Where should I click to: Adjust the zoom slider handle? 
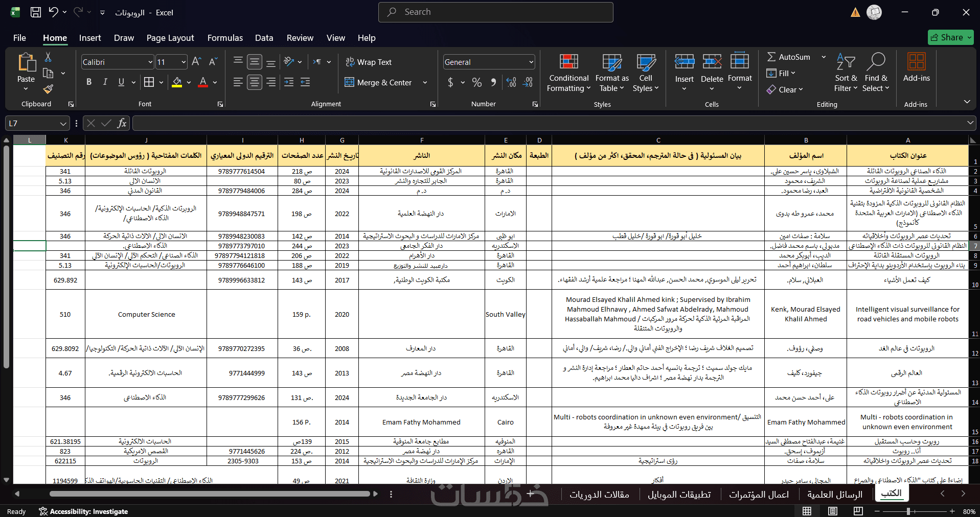click(908, 511)
